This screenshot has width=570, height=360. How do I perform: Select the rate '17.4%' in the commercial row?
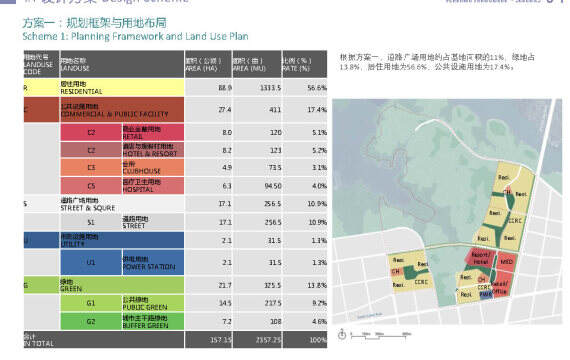point(317,109)
